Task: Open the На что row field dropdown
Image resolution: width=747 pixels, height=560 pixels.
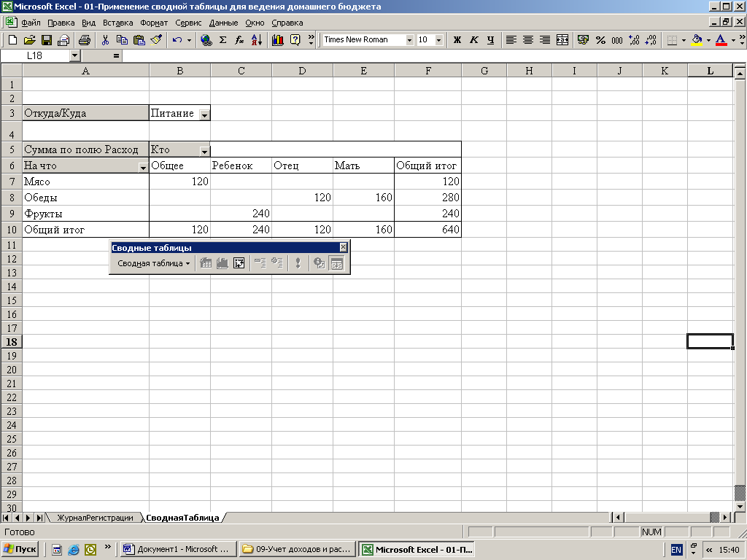Action: tap(143, 168)
